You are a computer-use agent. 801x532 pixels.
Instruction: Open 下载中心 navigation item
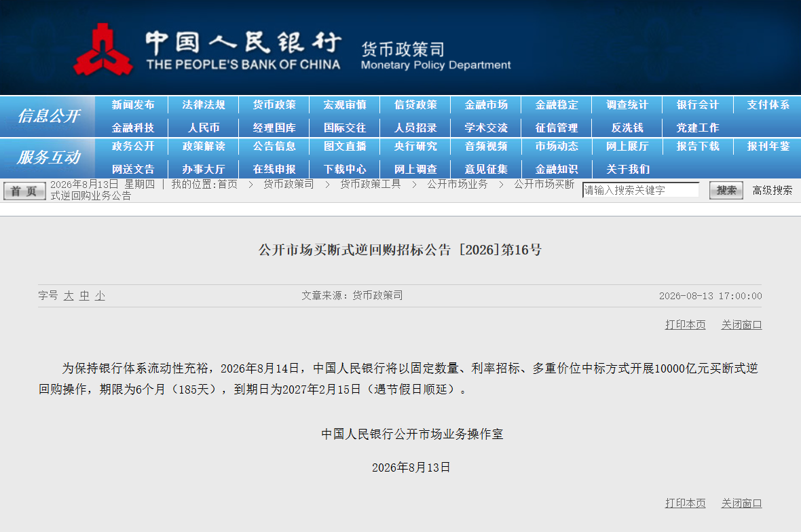point(345,169)
